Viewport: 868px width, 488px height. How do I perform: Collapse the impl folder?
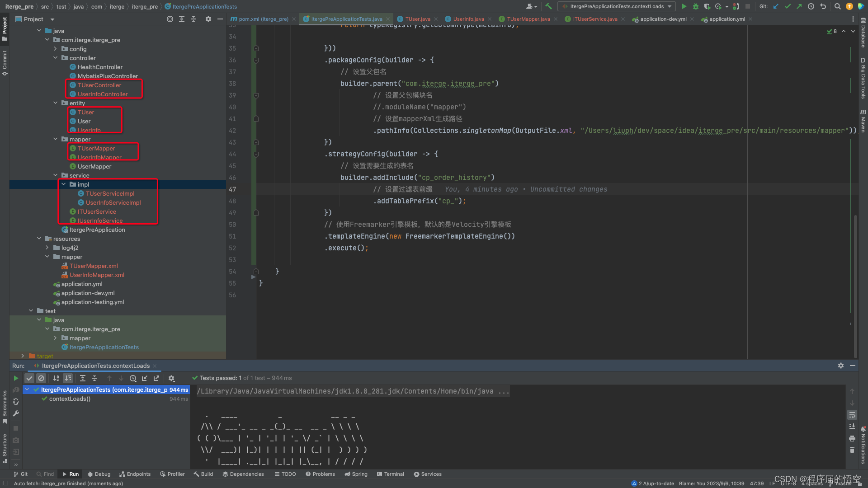click(x=63, y=184)
